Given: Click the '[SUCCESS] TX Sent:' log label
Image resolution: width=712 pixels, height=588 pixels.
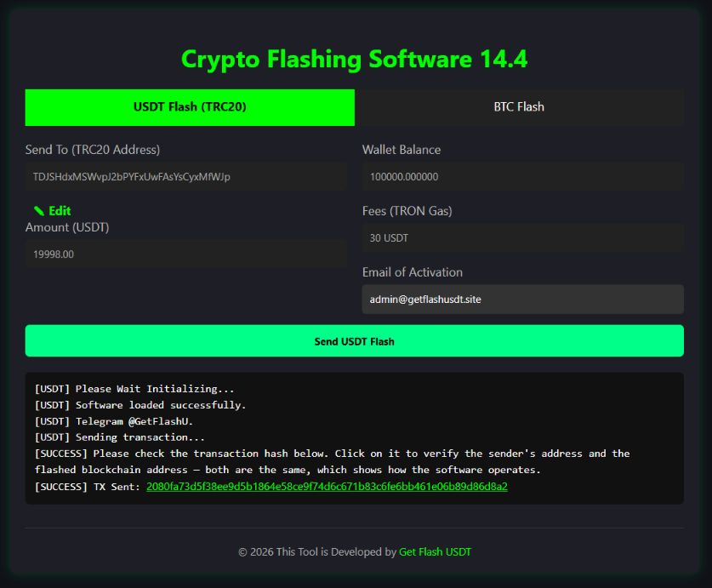Looking at the screenshot, I should 88,487.
